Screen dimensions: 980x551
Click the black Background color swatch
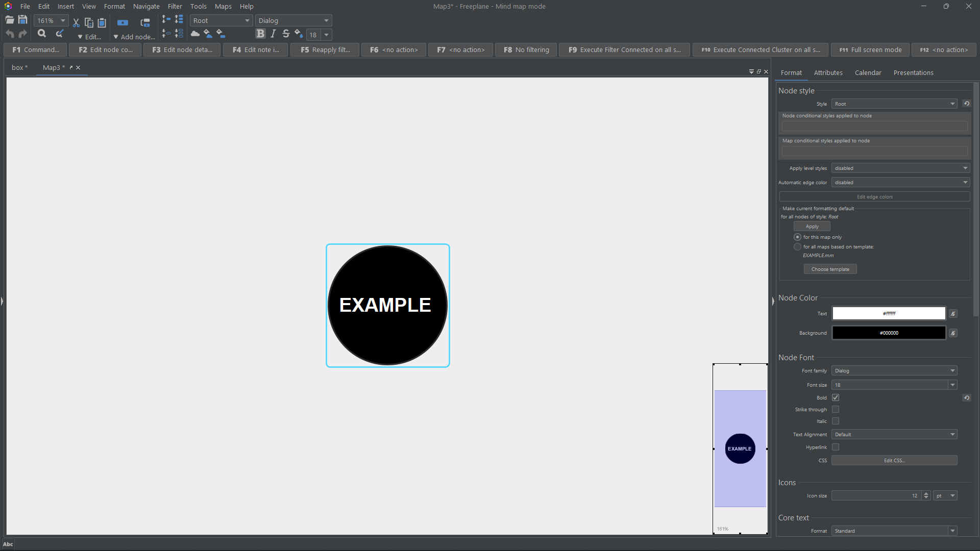tap(889, 333)
